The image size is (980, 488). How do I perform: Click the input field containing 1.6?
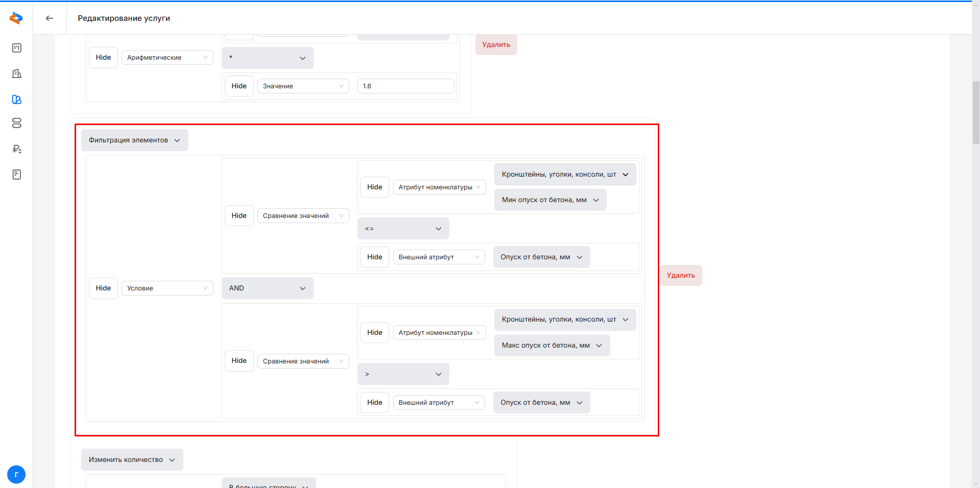(x=405, y=86)
